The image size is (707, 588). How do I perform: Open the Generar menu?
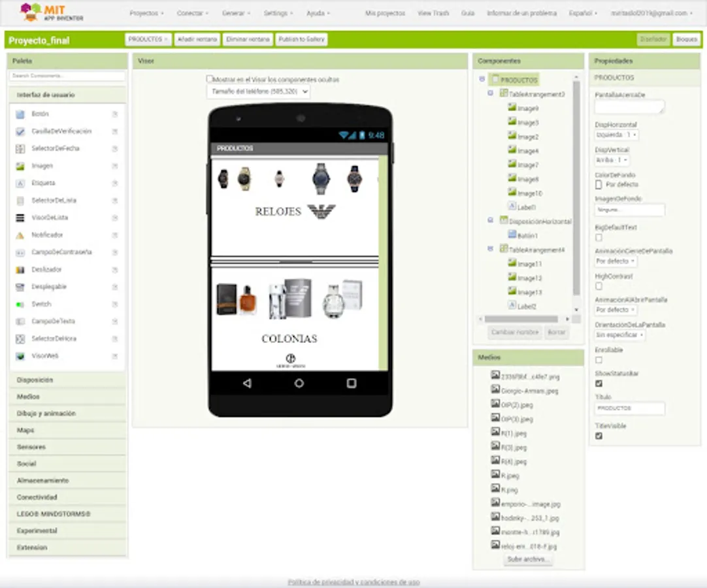click(236, 13)
